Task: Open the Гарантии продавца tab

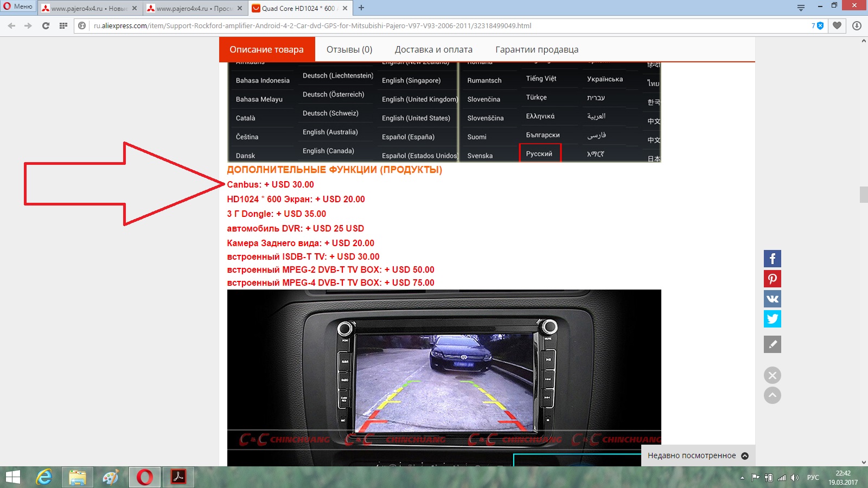Action: [537, 49]
